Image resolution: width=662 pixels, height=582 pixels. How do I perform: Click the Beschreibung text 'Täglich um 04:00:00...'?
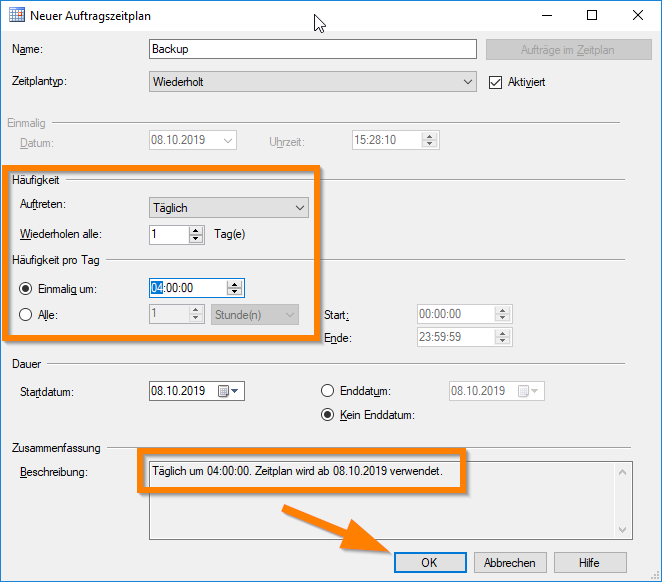tap(297, 471)
